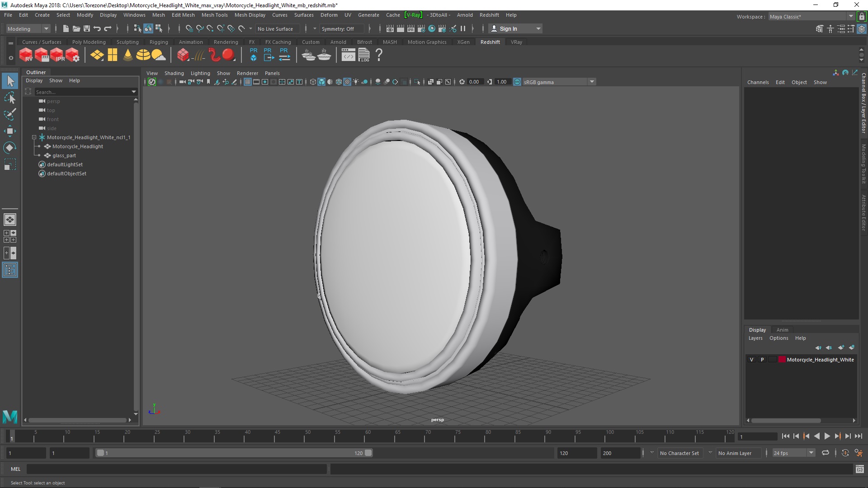Click the Lasso select tool icon
The width and height of the screenshot is (868, 488).
9,98
